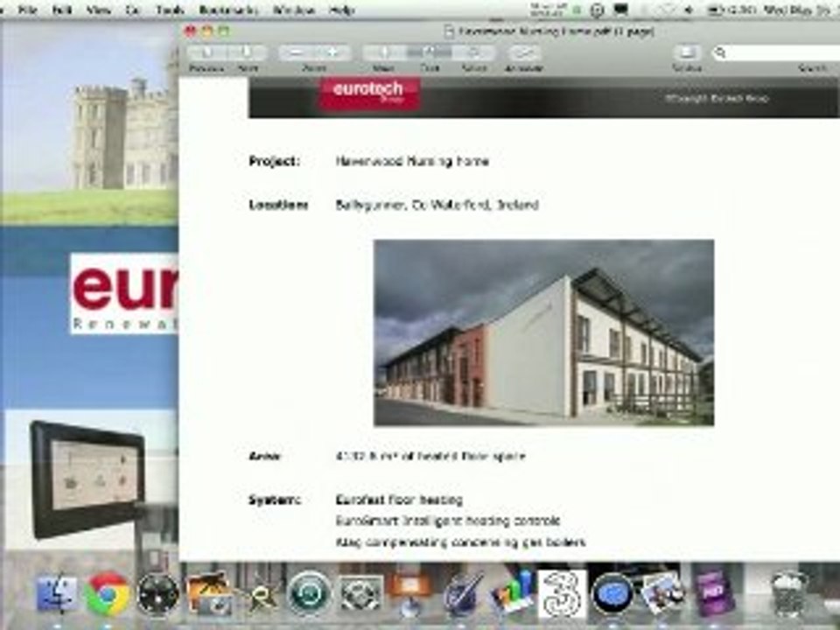Open the Photo Booth-style Dock icon with palm tree

point(208,593)
